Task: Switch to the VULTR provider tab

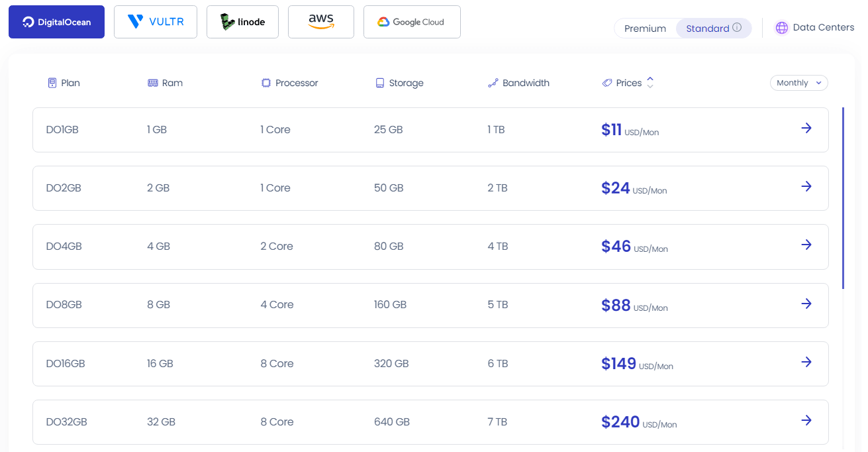Action: [x=155, y=21]
